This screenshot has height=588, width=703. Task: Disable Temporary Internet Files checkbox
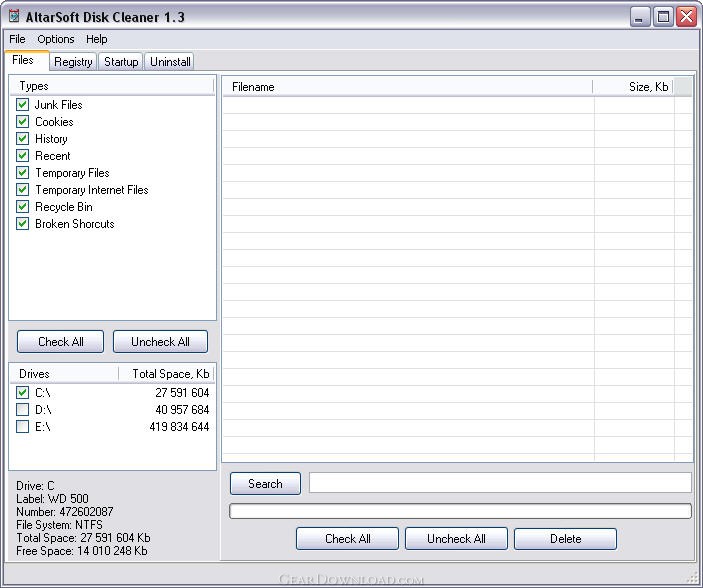[x=22, y=190]
